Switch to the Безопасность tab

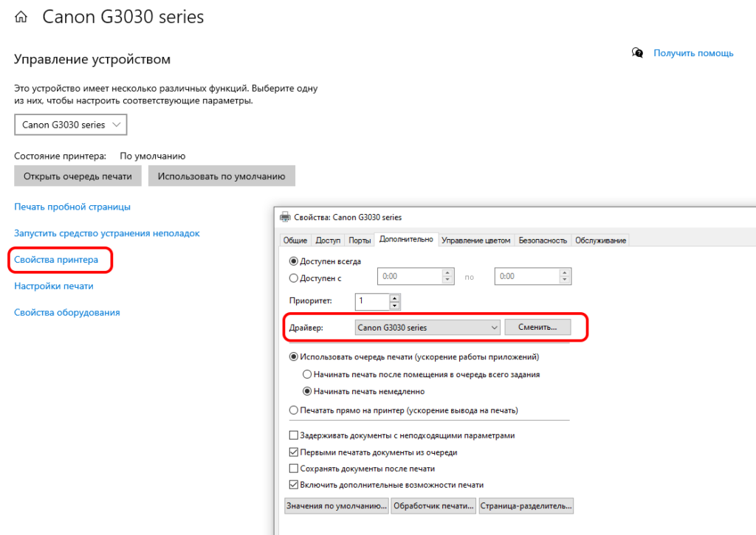pos(543,241)
